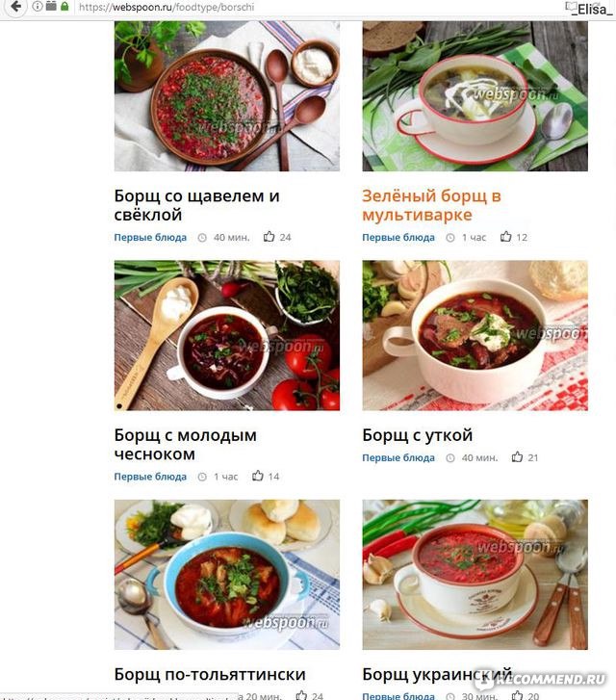Click the browser back arrow button
Image resolution: width=616 pixels, height=700 pixels.
point(15,7)
